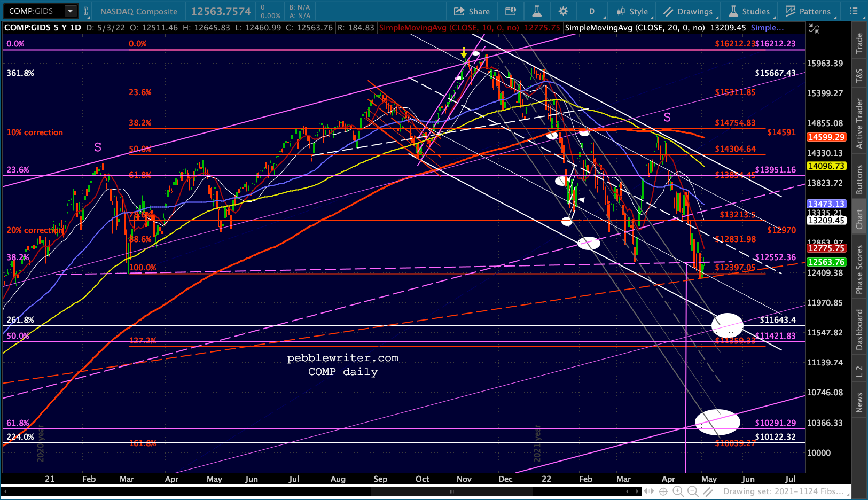Open the Patterns menu button
The image size is (868, 500).
809,11
